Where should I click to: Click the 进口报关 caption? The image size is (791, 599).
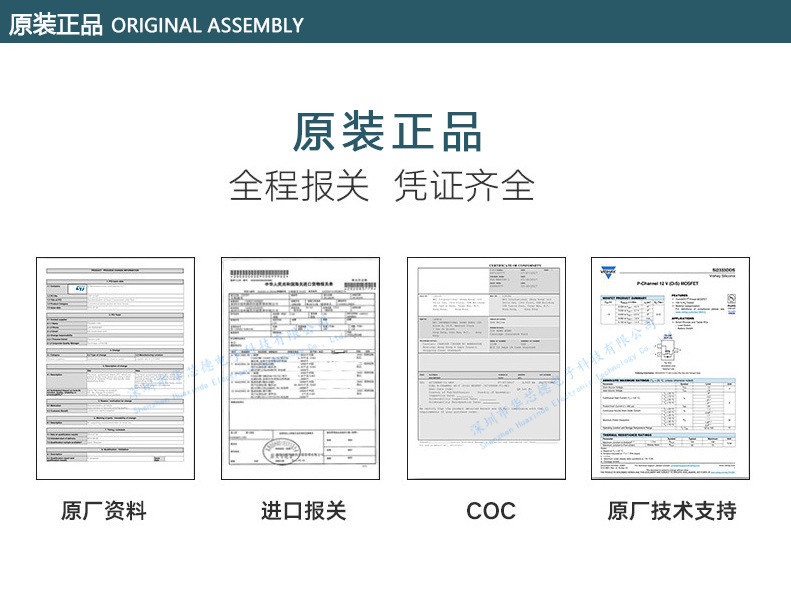click(304, 511)
